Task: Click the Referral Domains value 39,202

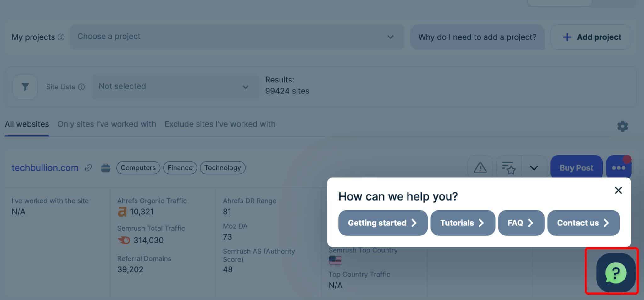Action: point(130,269)
